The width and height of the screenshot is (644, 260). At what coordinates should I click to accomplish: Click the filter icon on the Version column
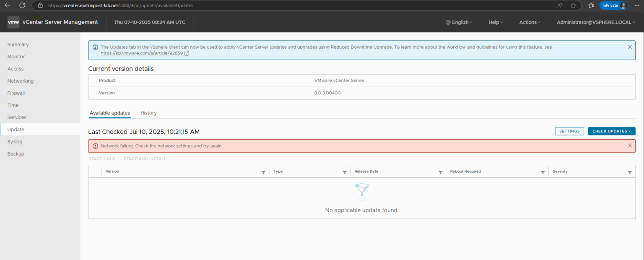coord(263,172)
